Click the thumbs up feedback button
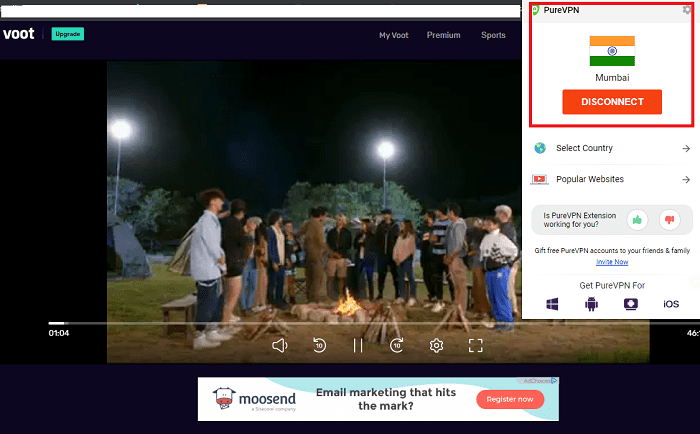700x434 pixels. point(636,218)
